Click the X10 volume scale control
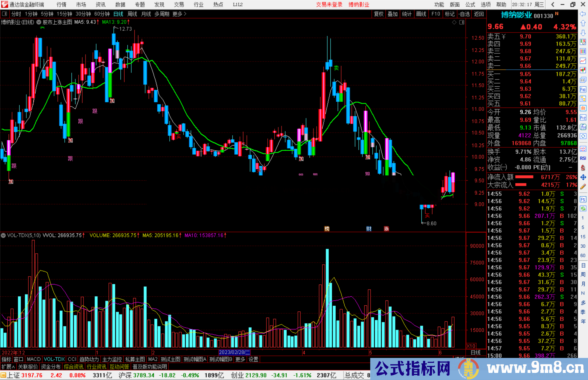 (x=471, y=346)
